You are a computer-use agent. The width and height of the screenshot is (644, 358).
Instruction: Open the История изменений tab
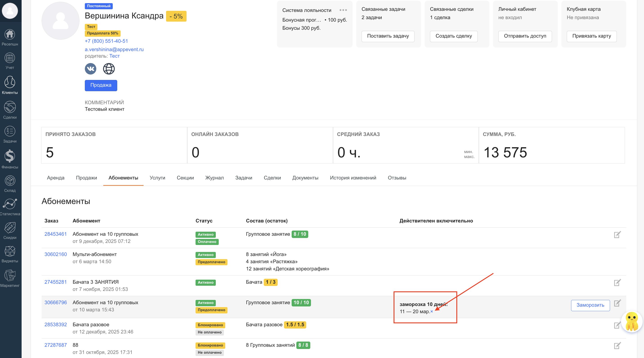[x=353, y=178]
